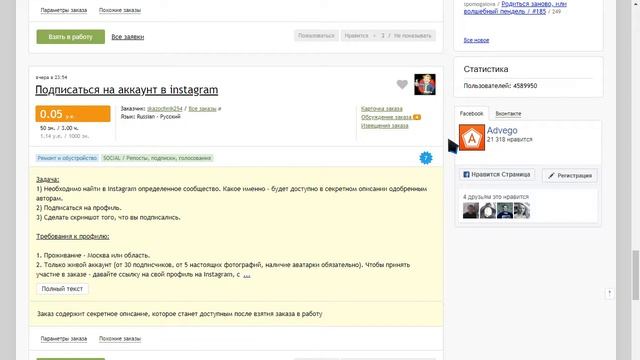Viewport: 640px width, 360px height.
Task: Select the 'Ремонт и обустройство' category tag
Action: click(x=67, y=158)
